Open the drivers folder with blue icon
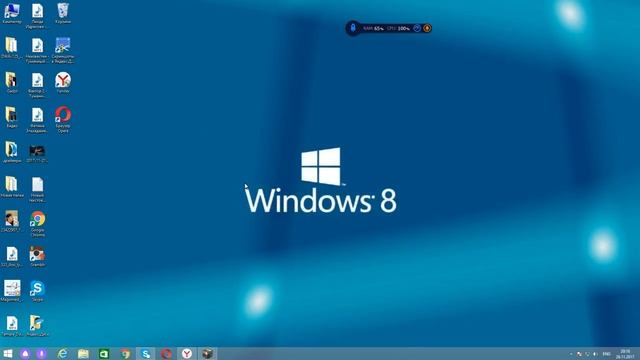The height and width of the screenshot is (360, 640). [x=11, y=152]
